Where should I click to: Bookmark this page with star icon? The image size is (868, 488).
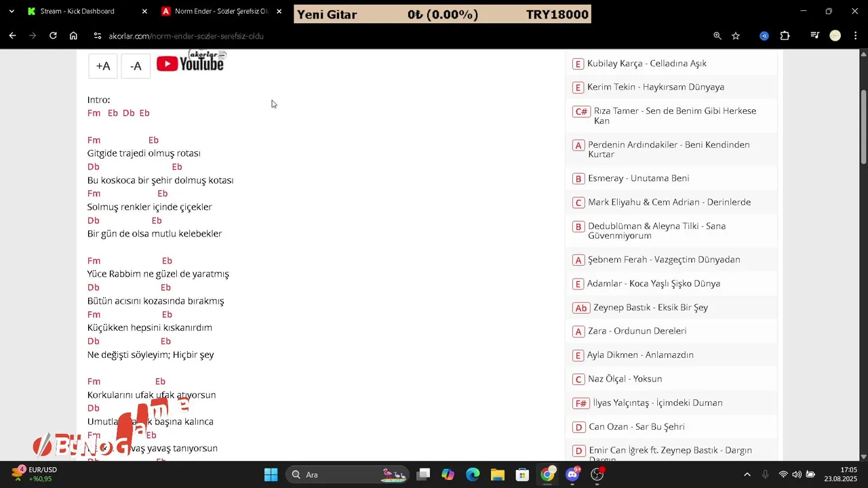pos(736,36)
